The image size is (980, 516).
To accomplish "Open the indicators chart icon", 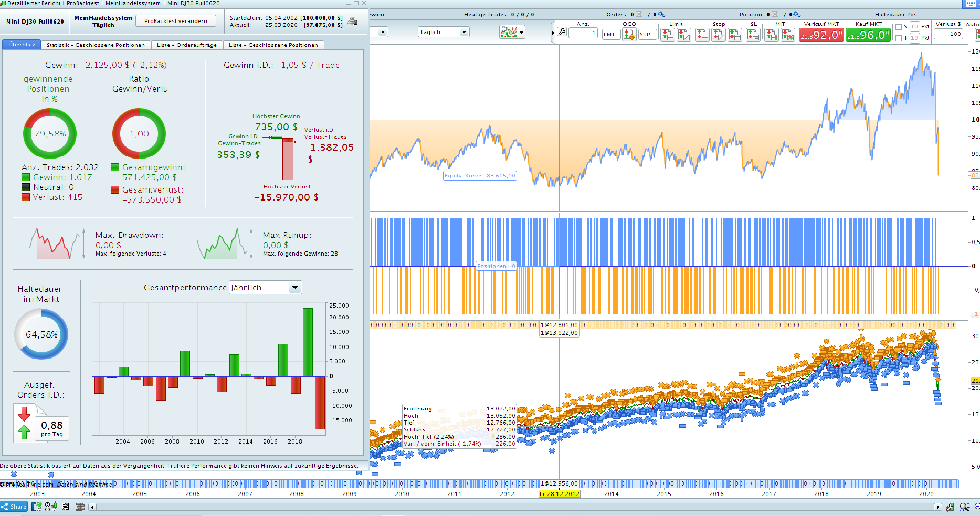I will click(508, 33).
